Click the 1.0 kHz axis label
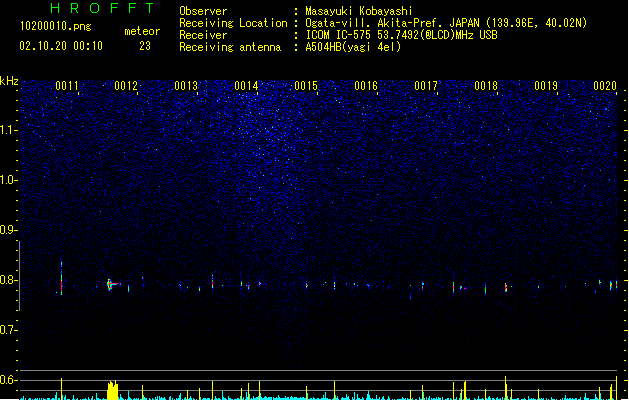The image size is (629, 400). pos(8,180)
